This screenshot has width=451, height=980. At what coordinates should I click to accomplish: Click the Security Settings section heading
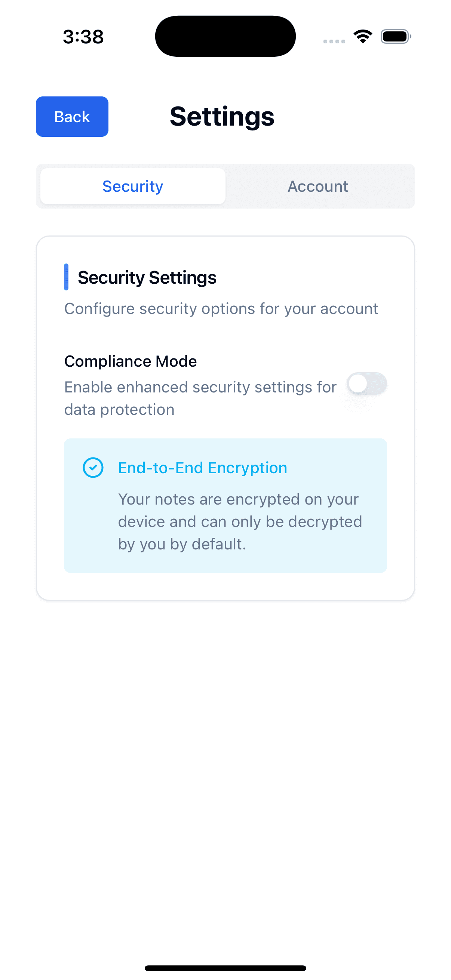click(147, 277)
